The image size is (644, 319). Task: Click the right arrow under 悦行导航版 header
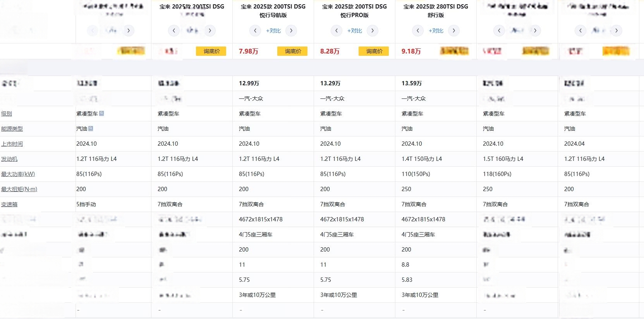(291, 31)
